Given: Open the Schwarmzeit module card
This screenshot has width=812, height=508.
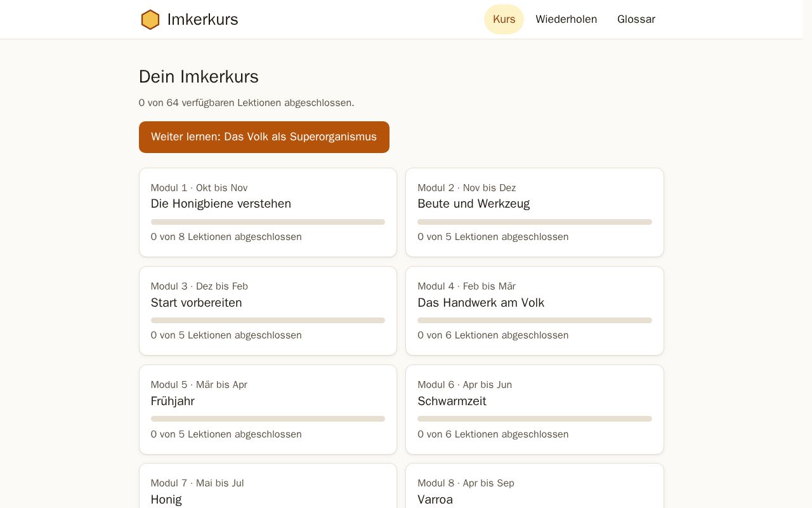Looking at the screenshot, I should tap(535, 410).
